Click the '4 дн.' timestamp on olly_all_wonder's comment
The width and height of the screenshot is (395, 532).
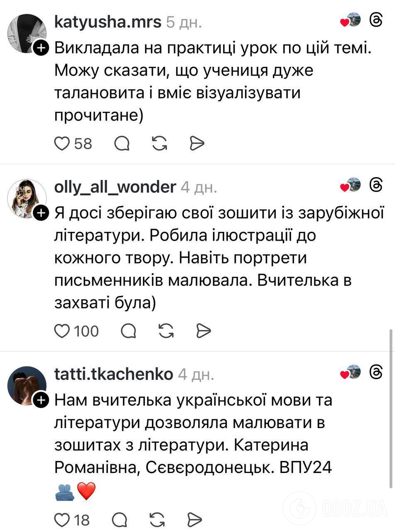(x=200, y=187)
